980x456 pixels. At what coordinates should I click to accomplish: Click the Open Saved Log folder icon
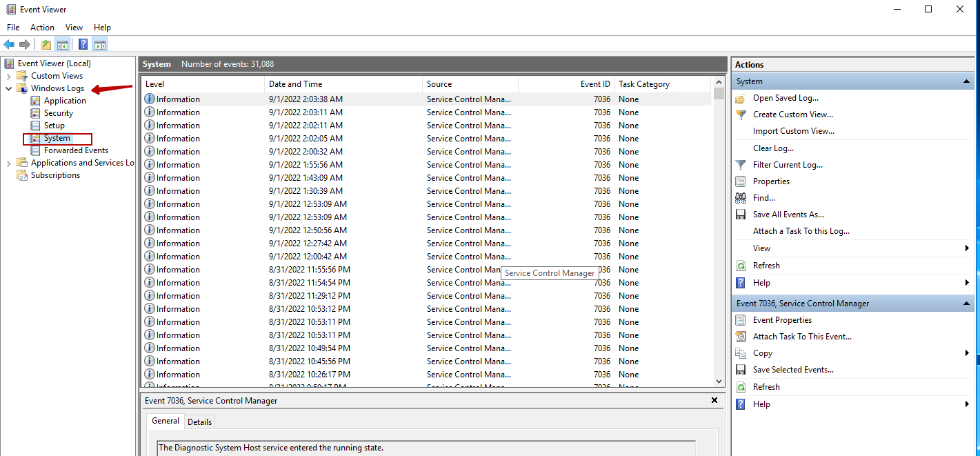[741, 98]
